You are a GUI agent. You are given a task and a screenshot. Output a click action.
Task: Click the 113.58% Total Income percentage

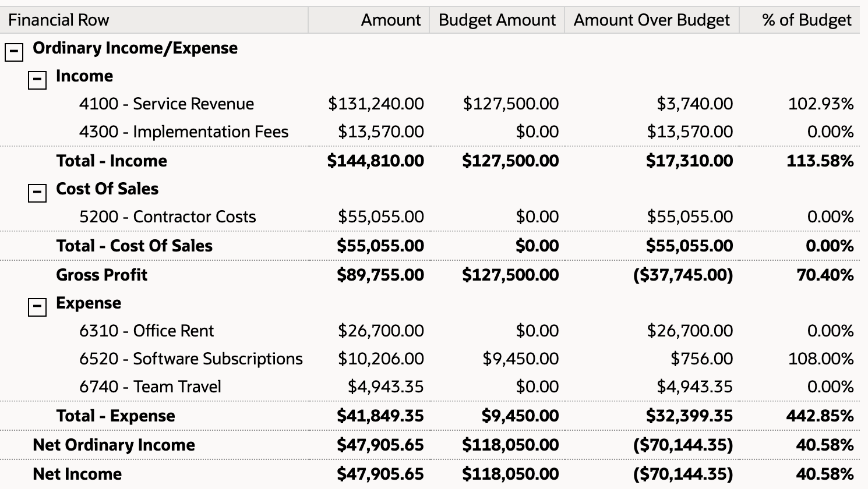tap(820, 161)
